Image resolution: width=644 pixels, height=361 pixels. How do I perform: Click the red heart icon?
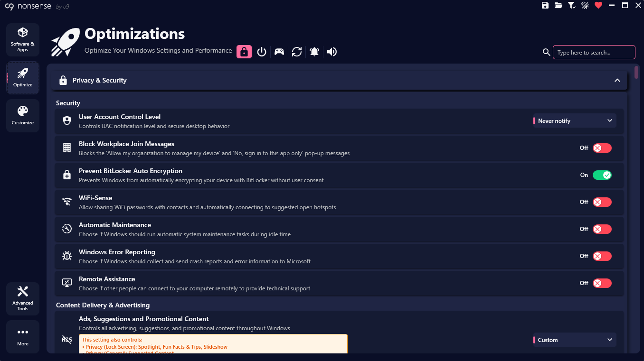pos(598,5)
